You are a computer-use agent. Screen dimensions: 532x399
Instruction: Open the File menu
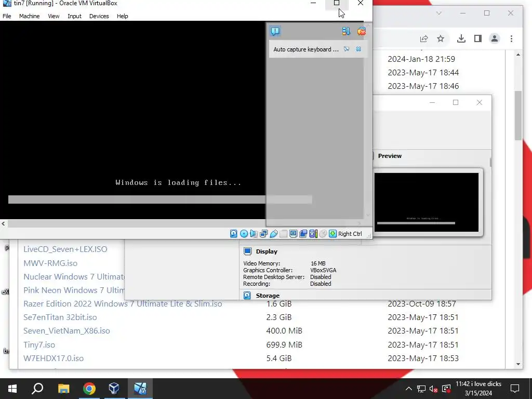pyautogui.click(x=7, y=16)
